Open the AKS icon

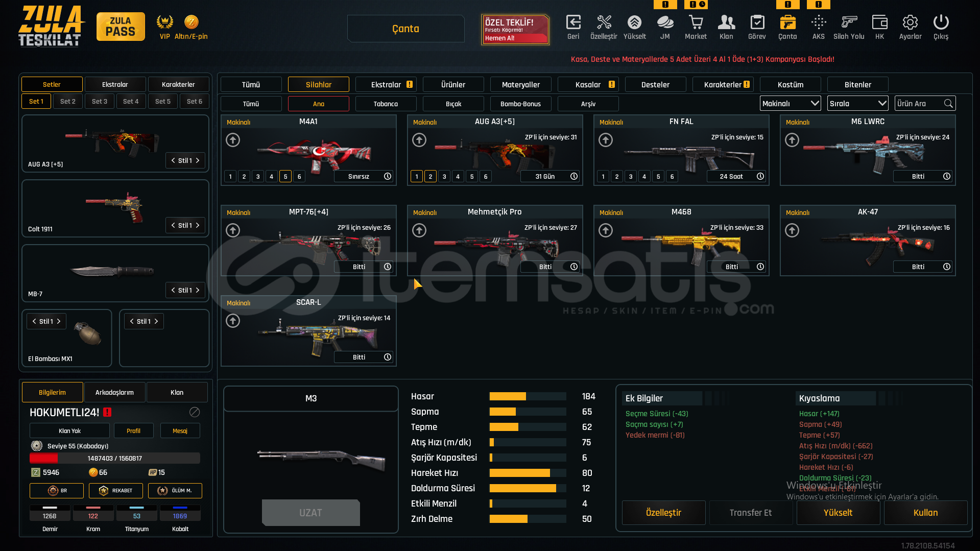pyautogui.click(x=819, y=22)
